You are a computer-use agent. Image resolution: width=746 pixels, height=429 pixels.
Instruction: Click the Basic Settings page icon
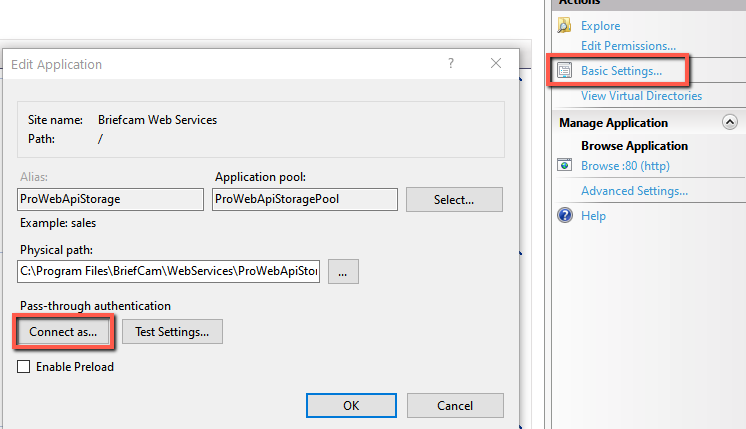tap(565, 71)
